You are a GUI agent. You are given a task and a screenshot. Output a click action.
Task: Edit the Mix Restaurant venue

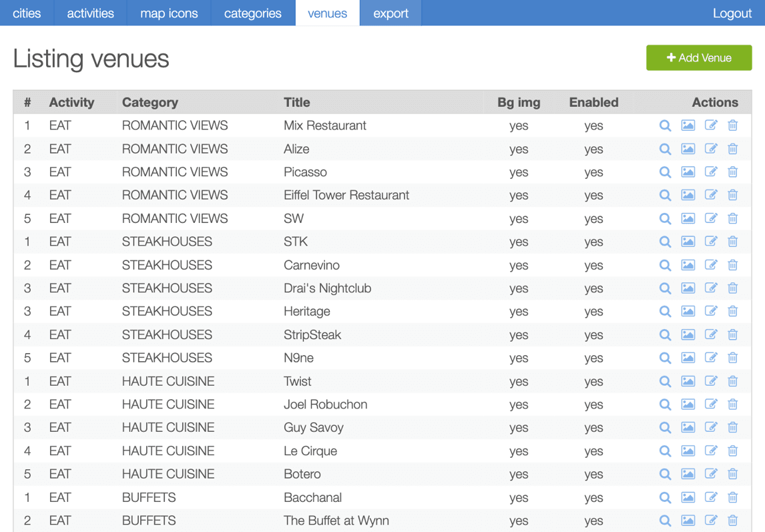(712, 125)
